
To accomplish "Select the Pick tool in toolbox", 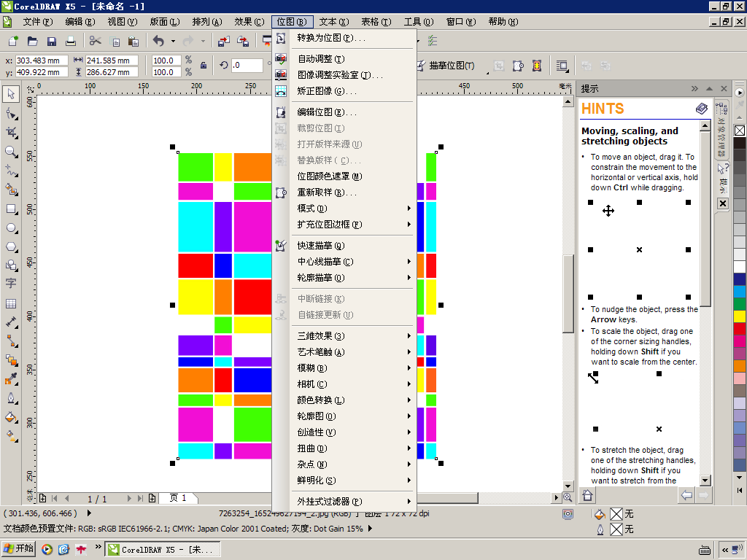I will pyautogui.click(x=11, y=94).
